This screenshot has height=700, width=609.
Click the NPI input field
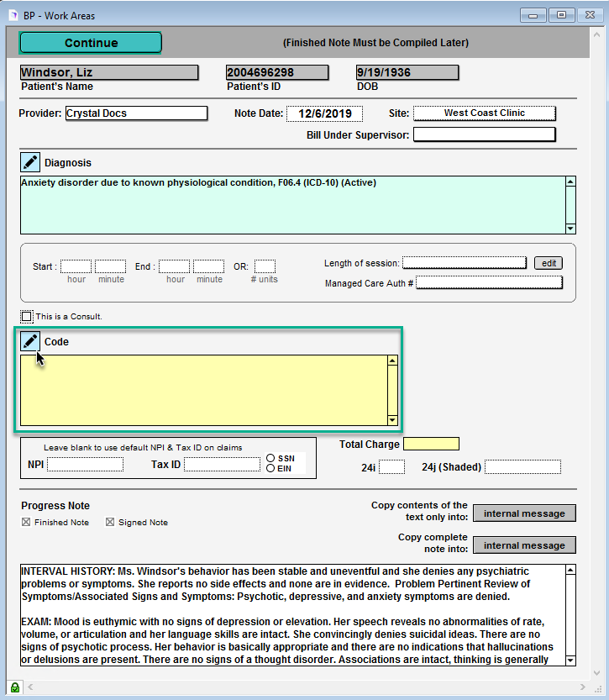click(85, 465)
